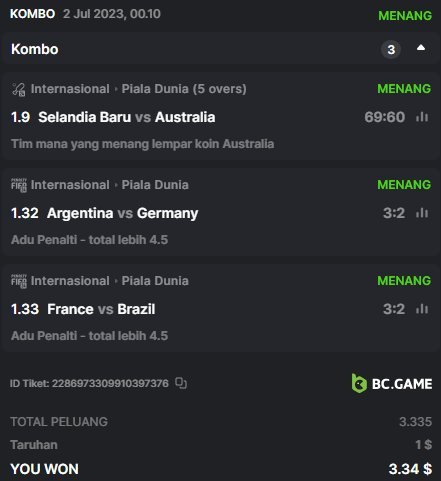Open statistics icon for France vs Brazil
Screen dimensions: 441x481
click(422, 309)
